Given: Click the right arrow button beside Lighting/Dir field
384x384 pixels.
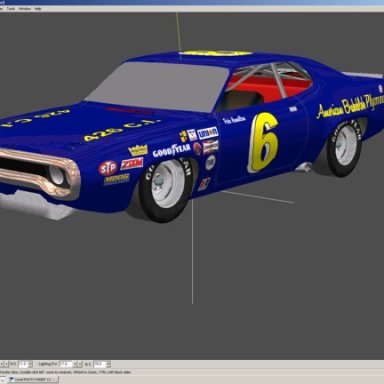Looking at the screenshot, I should tap(80, 364).
